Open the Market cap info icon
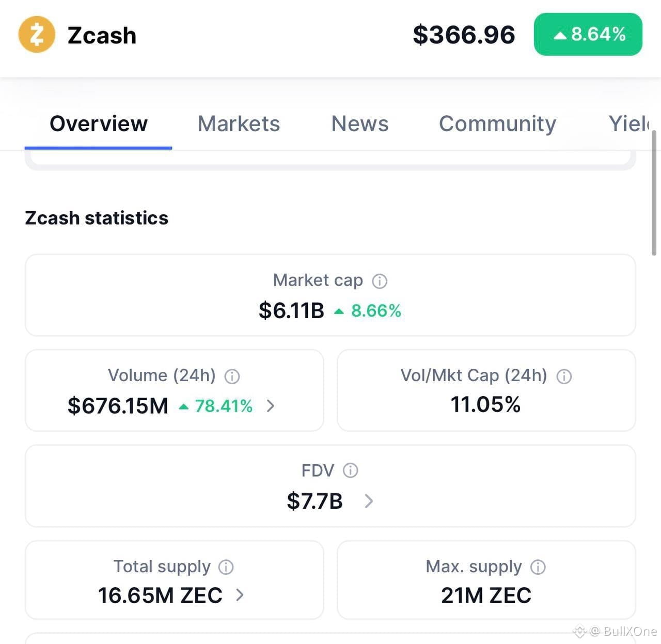This screenshot has width=661, height=644. point(380,281)
